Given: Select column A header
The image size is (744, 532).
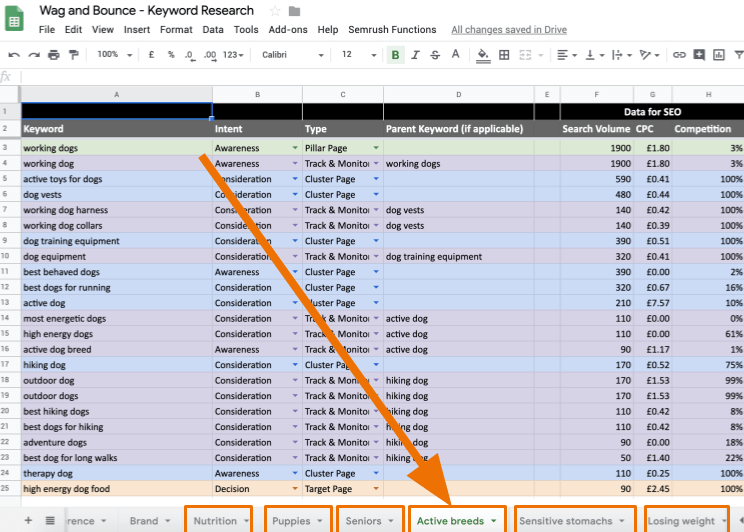Looking at the screenshot, I should (x=116, y=94).
